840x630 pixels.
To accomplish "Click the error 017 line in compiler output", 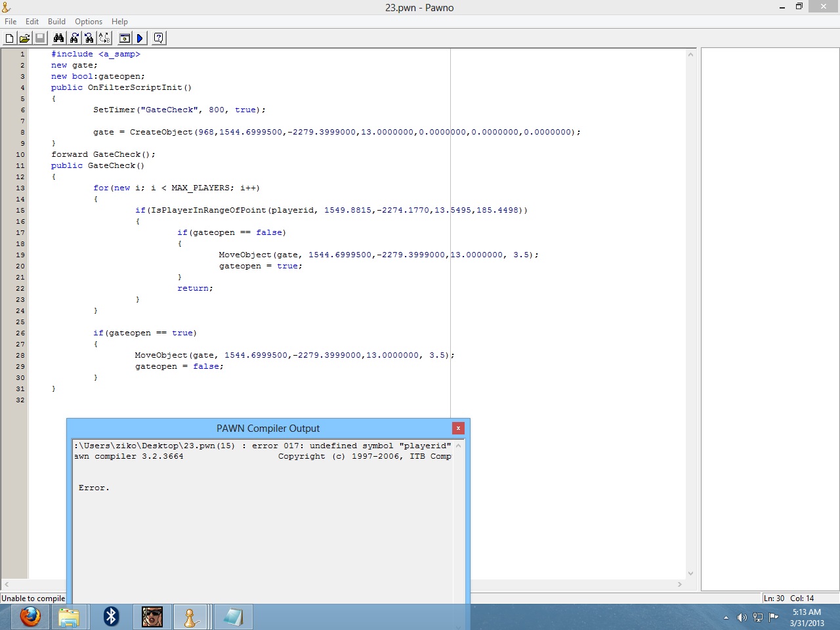I will 262,446.
